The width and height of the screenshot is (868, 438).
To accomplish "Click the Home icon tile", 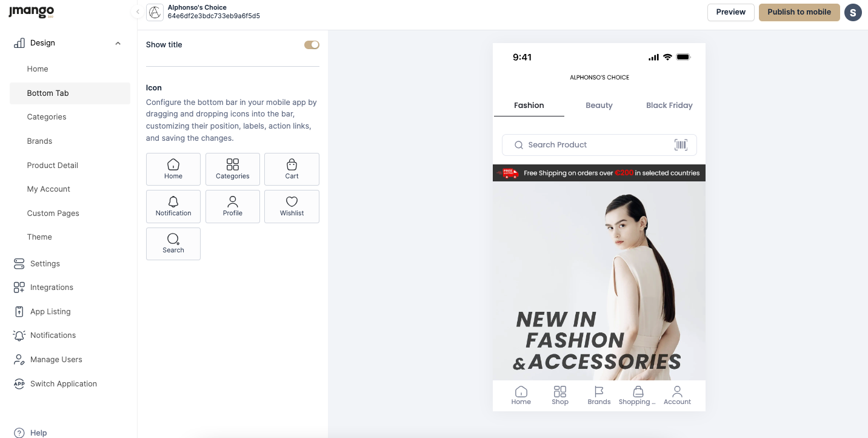I will [173, 169].
